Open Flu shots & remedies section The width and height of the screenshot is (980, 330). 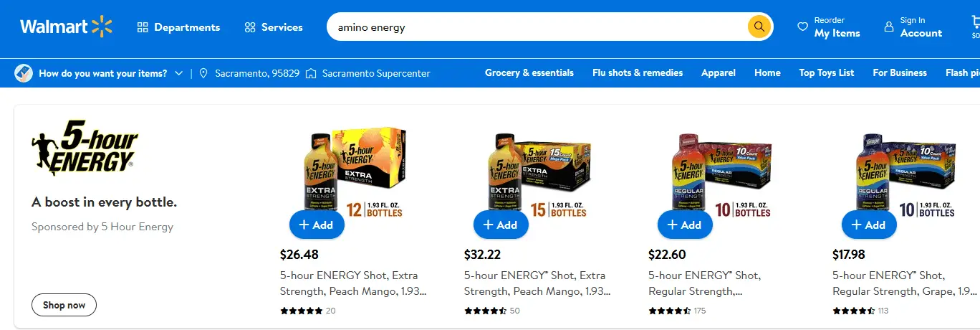coord(638,73)
